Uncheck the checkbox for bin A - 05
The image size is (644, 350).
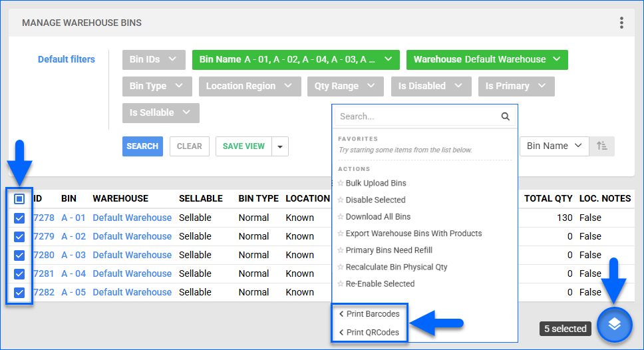[19, 292]
